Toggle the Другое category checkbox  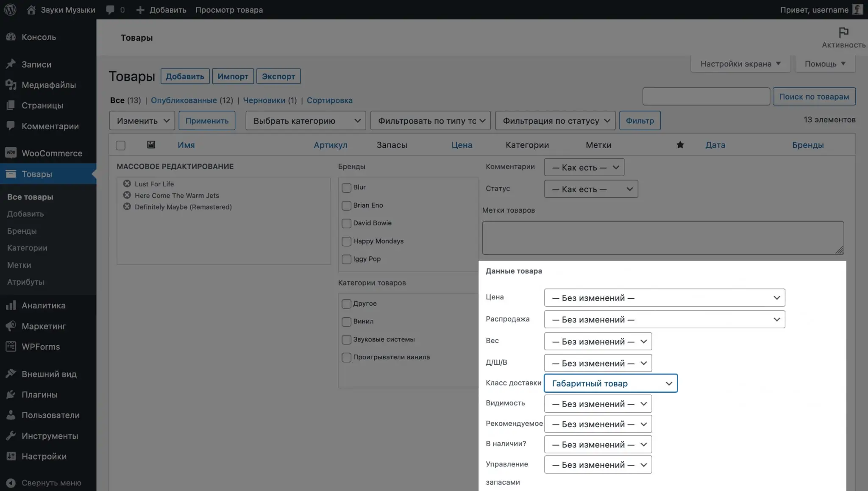click(x=346, y=303)
